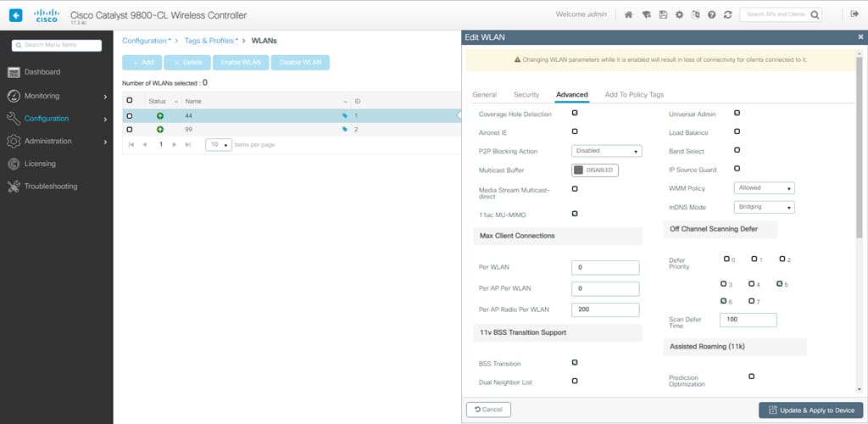Switch to the Security tab
868x424 pixels.
(526, 95)
